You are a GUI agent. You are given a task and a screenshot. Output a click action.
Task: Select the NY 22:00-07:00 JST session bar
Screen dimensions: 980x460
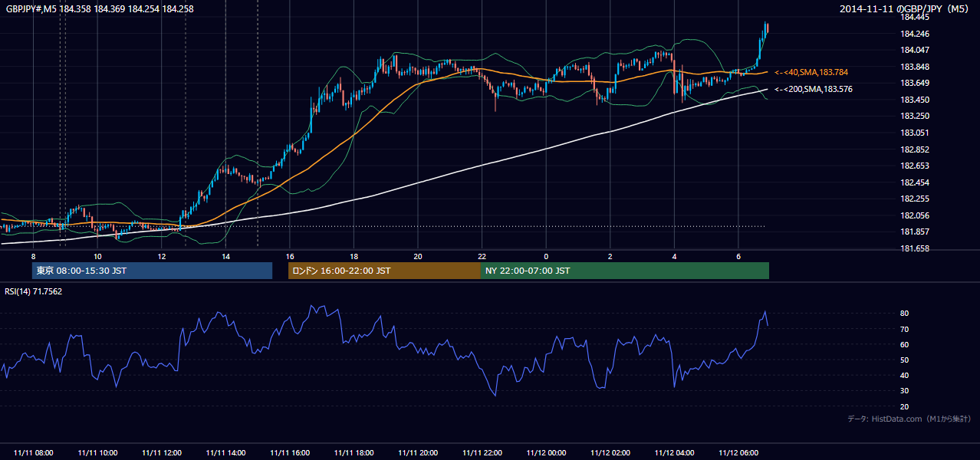point(625,271)
